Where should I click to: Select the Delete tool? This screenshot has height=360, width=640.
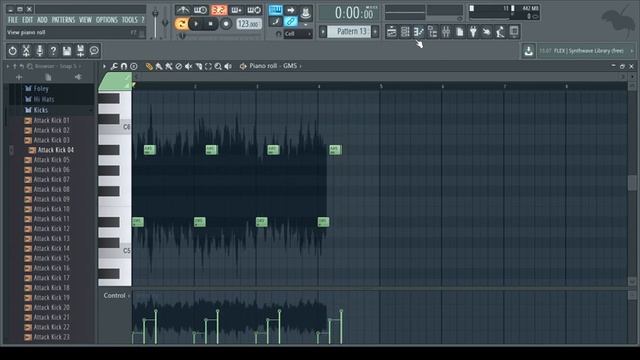178,66
